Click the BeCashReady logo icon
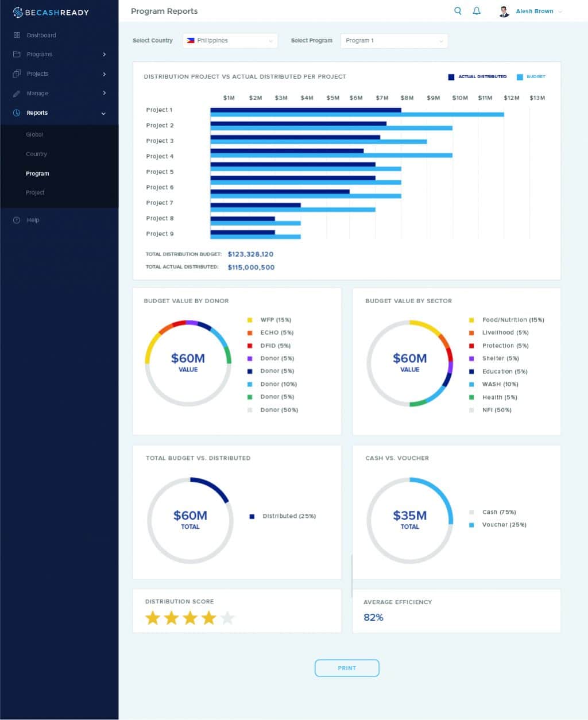The image size is (588, 720). tap(18, 12)
